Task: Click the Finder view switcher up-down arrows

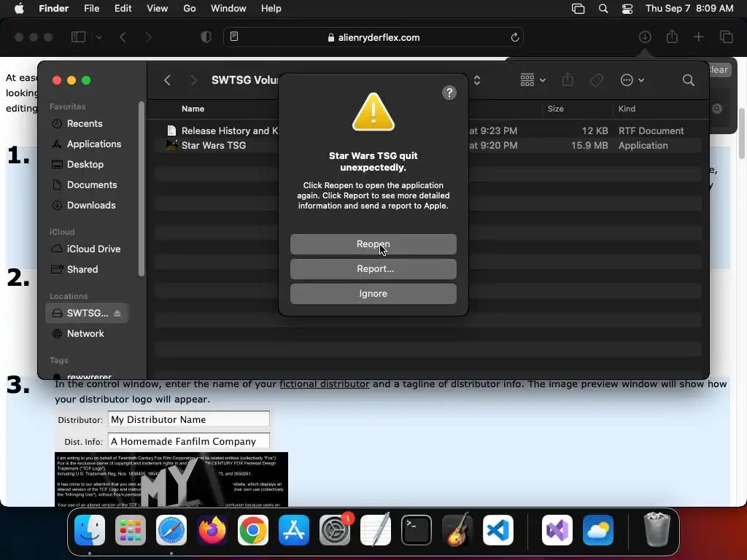Action: [x=477, y=80]
